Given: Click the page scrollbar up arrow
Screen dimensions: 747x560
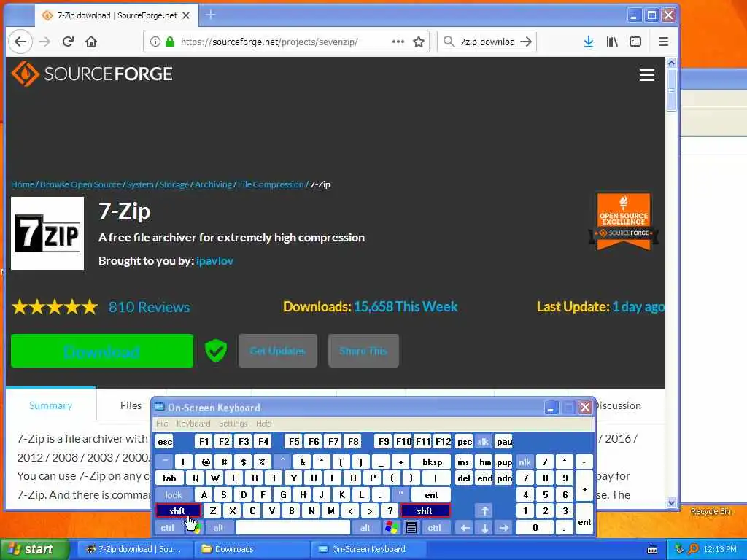Looking at the screenshot, I should tap(671, 63).
